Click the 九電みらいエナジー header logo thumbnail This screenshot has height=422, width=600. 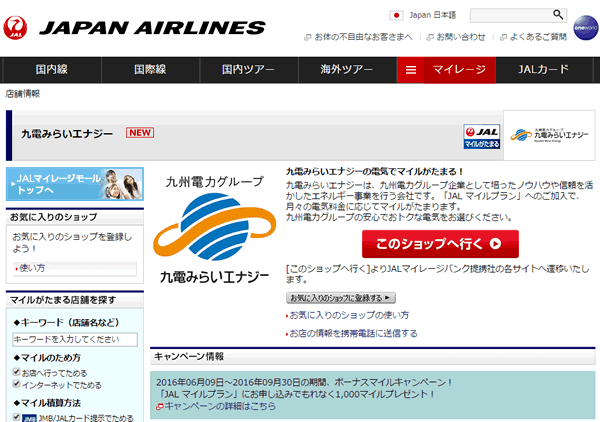click(545, 137)
